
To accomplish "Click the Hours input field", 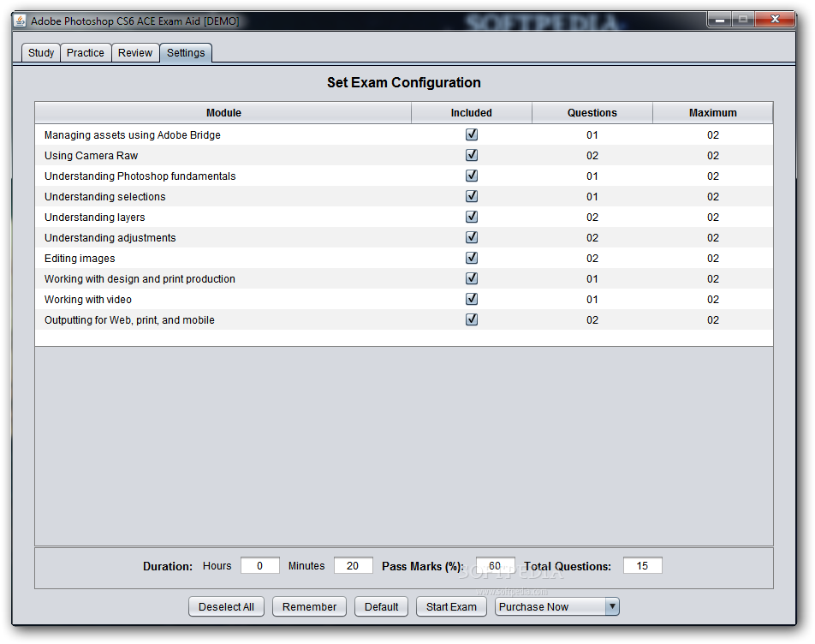I will pos(260,565).
